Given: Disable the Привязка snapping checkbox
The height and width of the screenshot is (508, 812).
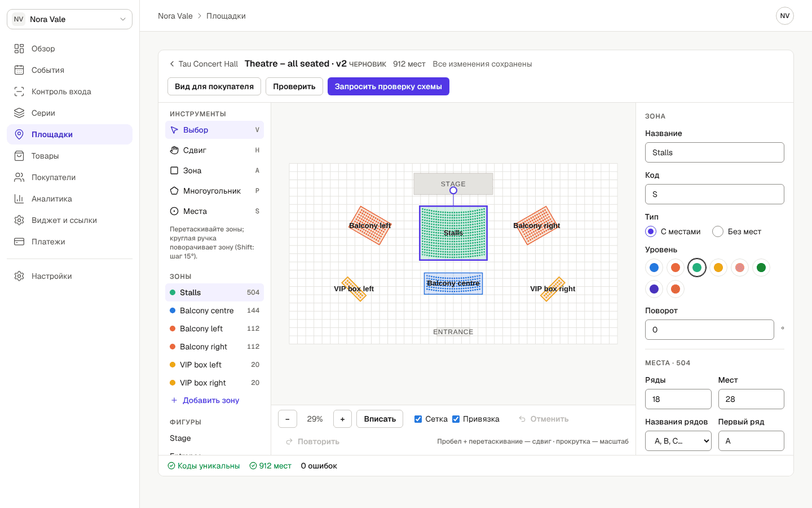Looking at the screenshot, I should (456, 419).
